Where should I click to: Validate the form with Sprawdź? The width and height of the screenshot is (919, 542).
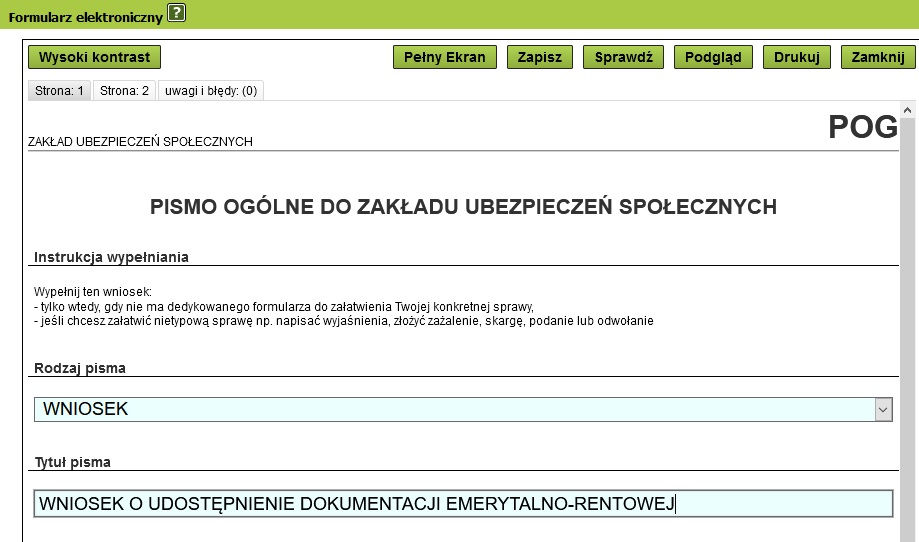pos(624,57)
